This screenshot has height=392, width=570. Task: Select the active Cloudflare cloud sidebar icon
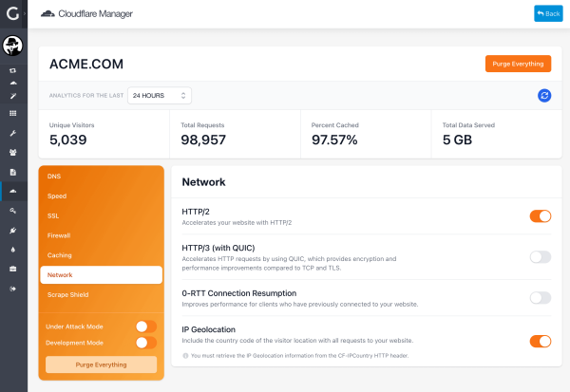click(x=13, y=191)
